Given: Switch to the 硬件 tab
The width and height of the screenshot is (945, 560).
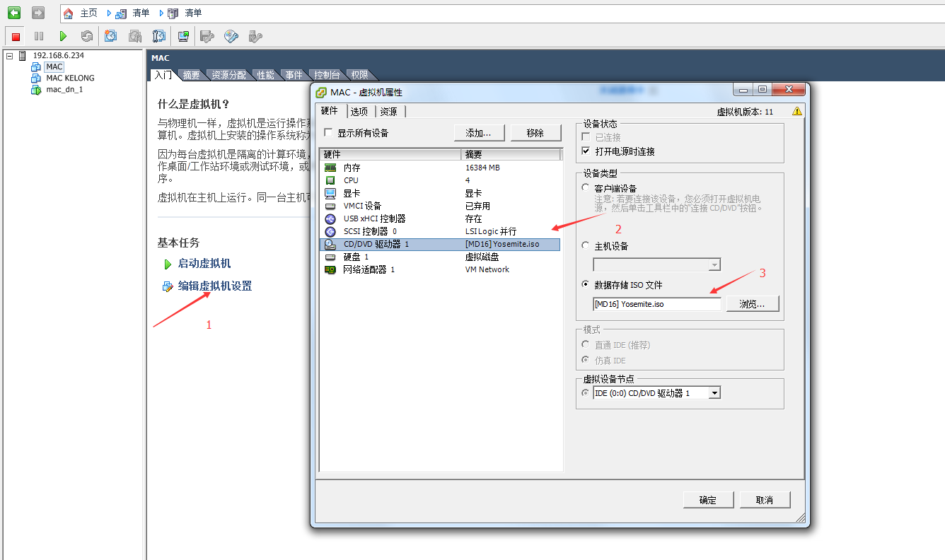Looking at the screenshot, I should tap(330, 111).
